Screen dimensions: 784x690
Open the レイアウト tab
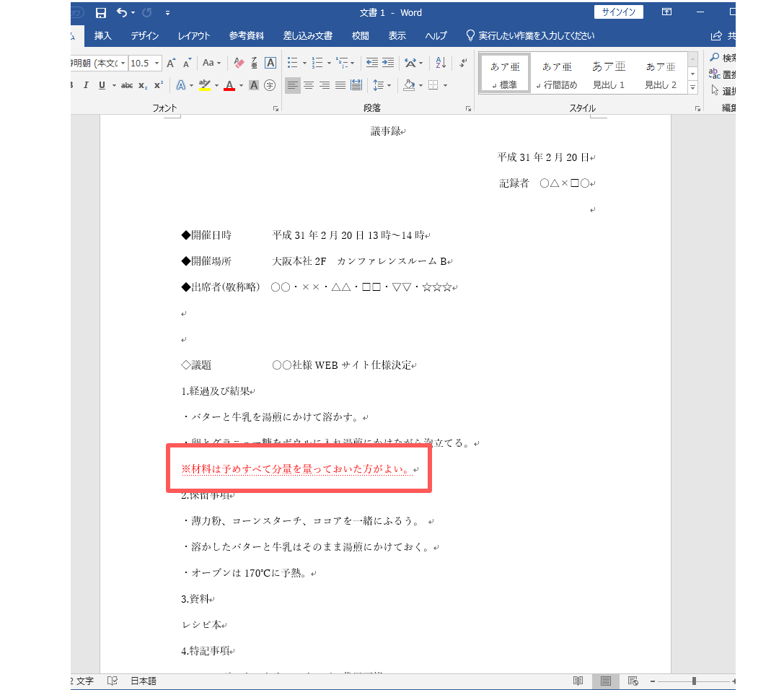[193, 35]
